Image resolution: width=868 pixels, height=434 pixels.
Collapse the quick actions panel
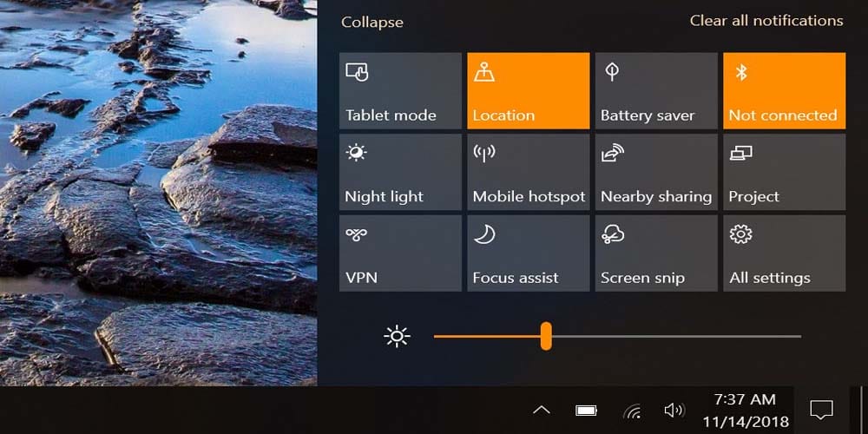pos(372,23)
